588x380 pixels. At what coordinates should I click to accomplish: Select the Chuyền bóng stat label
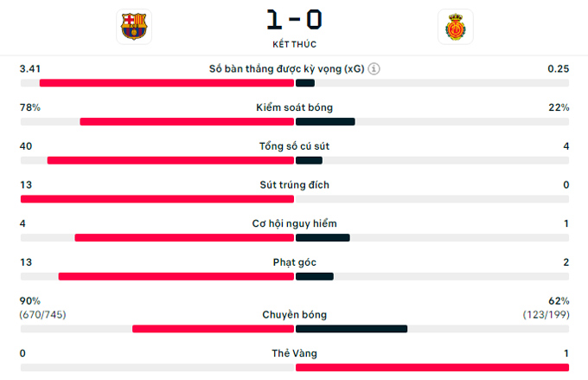294,315
